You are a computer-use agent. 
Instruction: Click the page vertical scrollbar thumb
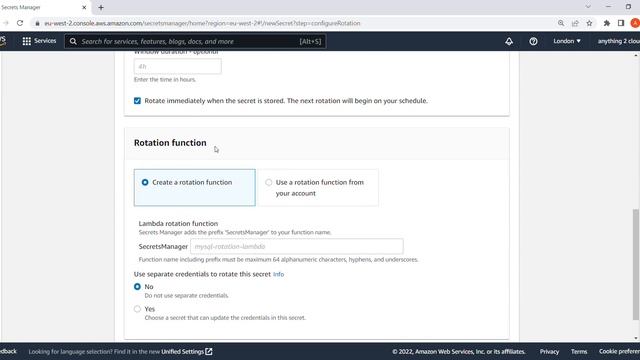pos(636,264)
